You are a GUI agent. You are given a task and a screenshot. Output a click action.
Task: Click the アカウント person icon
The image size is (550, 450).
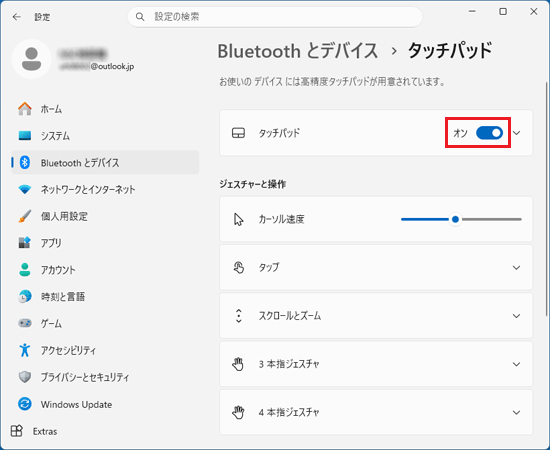point(25,270)
